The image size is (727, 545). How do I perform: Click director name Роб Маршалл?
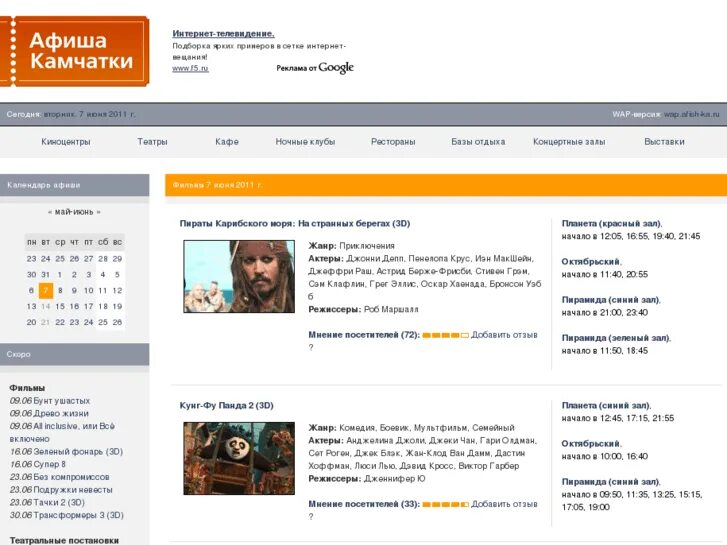(391, 309)
